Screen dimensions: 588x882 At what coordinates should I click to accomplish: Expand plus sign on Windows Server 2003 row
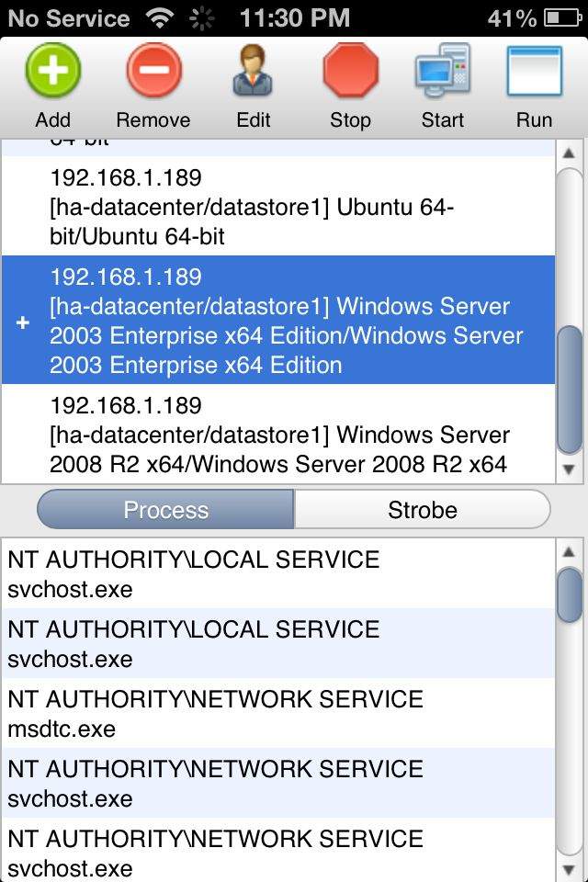point(23,322)
